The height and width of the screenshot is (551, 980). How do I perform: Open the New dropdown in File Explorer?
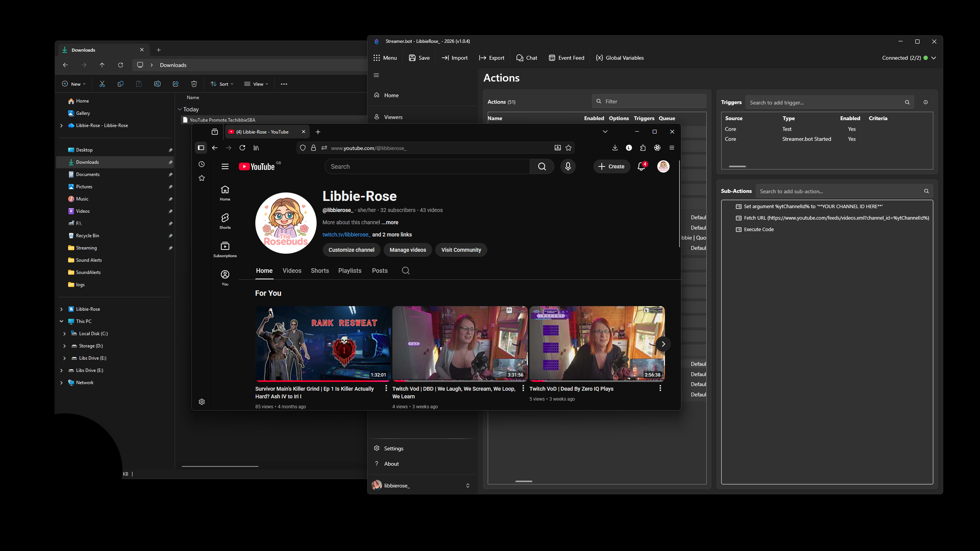(x=74, y=84)
